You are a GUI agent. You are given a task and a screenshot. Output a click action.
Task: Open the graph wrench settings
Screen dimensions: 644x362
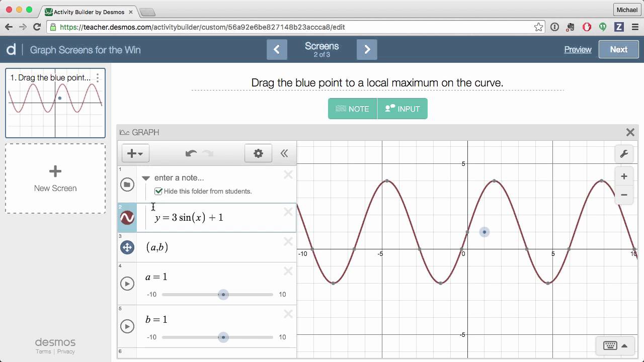pos(624,154)
